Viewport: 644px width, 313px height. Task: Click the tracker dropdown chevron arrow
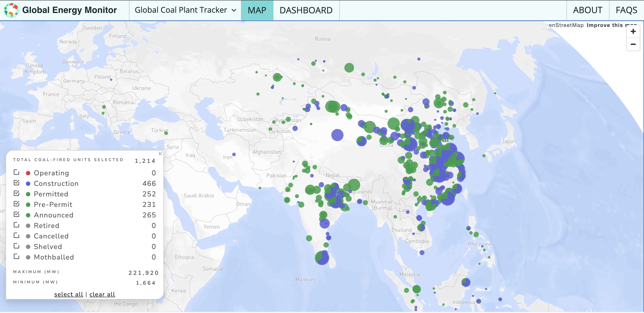coord(234,10)
